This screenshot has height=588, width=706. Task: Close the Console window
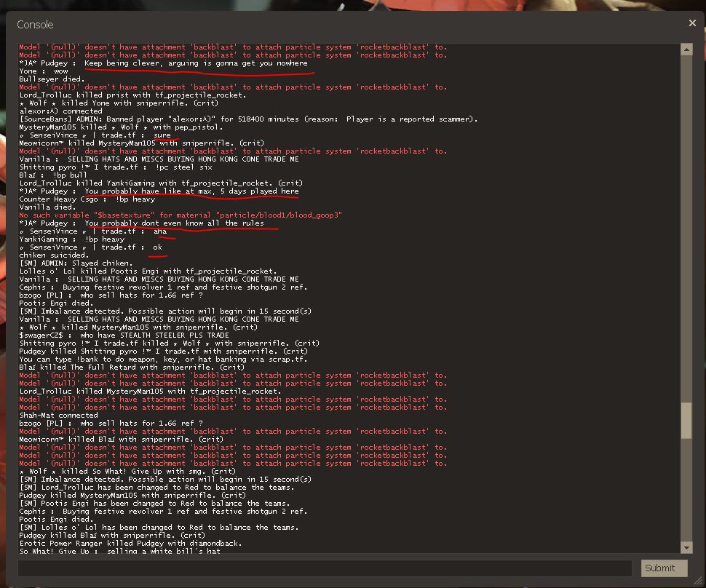pyautogui.click(x=691, y=23)
